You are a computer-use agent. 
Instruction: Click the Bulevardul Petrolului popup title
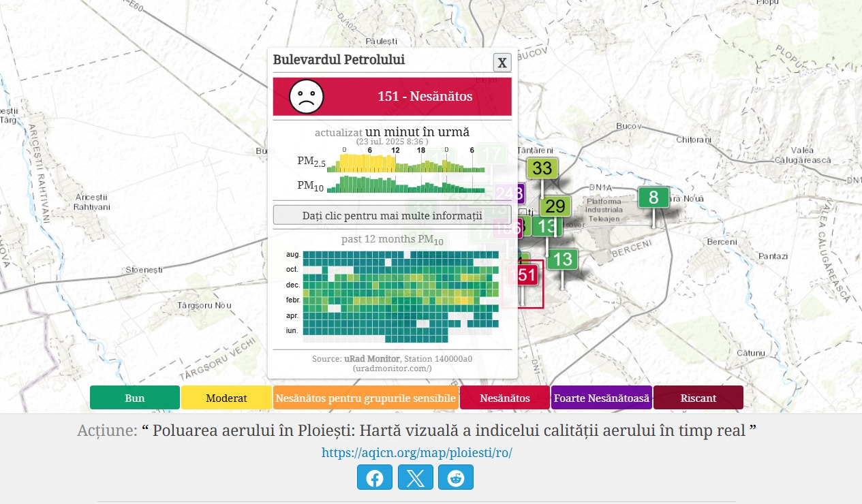(x=339, y=60)
